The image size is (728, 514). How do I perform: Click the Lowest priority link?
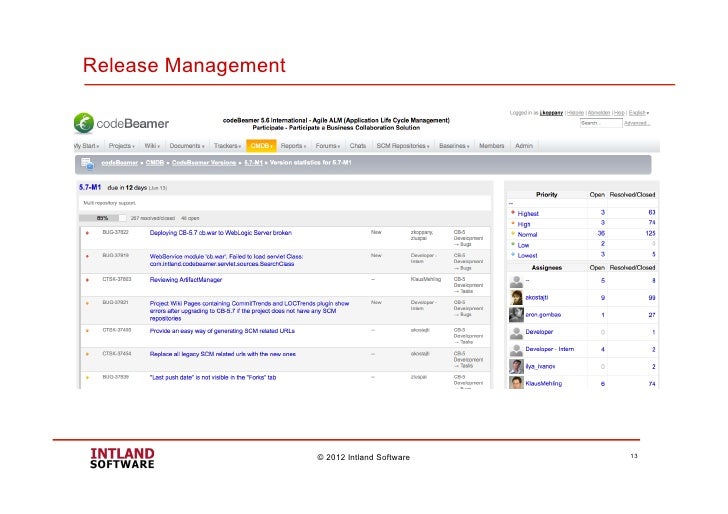click(527, 255)
